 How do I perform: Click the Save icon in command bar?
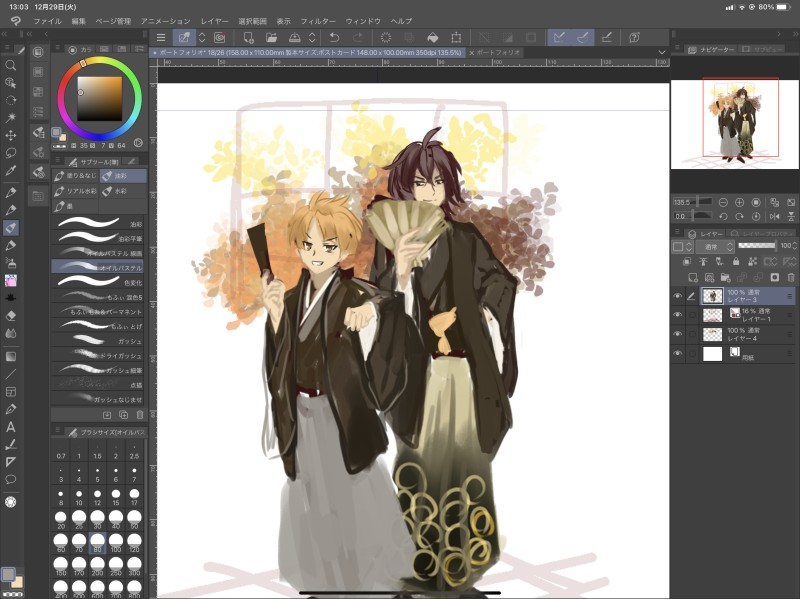pos(295,37)
